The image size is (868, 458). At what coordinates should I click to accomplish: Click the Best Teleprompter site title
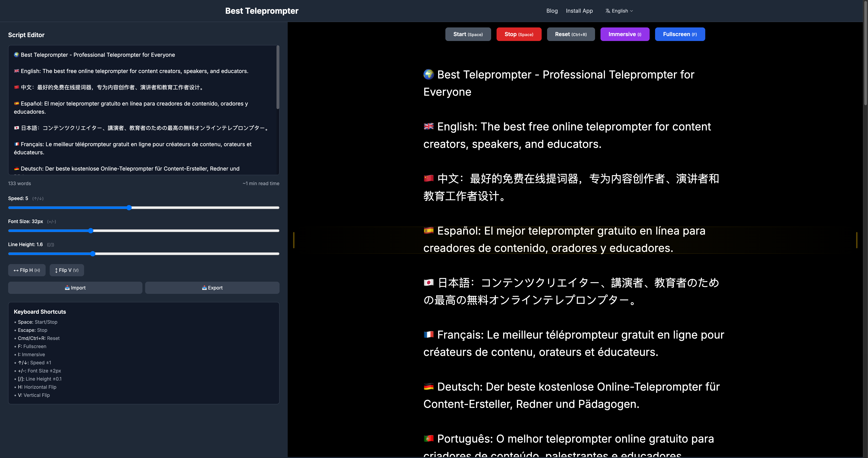[262, 11]
